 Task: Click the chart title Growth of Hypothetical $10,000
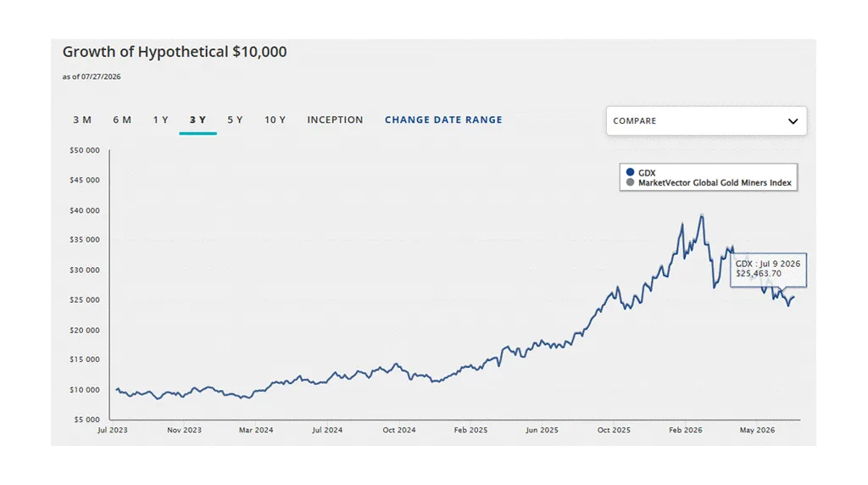point(175,52)
